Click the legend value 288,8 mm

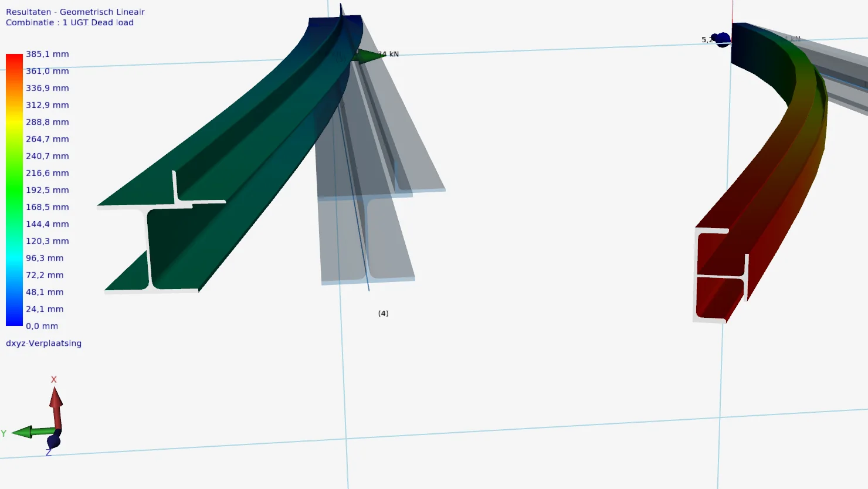coord(48,122)
